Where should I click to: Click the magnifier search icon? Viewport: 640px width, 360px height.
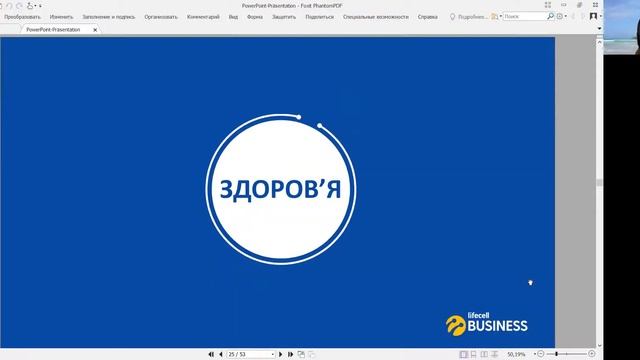pyautogui.click(x=550, y=16)
